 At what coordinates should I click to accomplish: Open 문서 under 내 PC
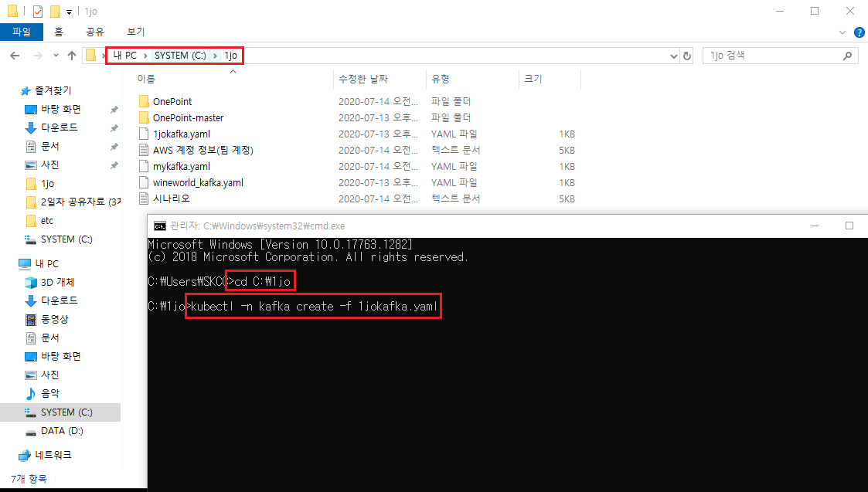[x=49, y=337]
